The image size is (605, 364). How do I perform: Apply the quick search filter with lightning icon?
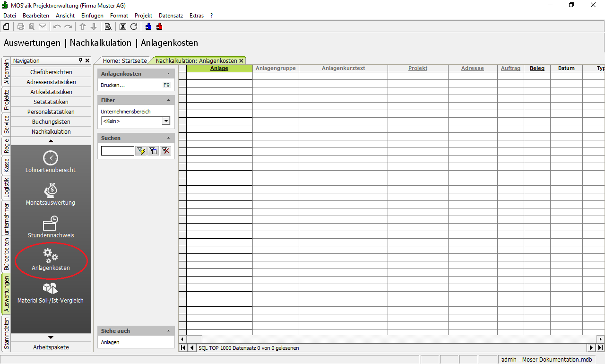[141, 151]
